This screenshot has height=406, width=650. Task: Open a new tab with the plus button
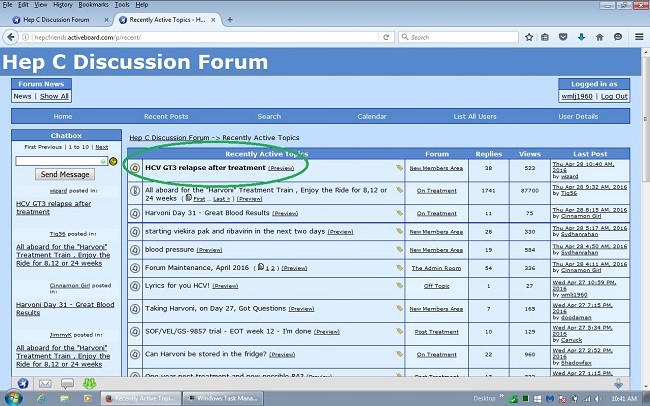pos(230,19)
